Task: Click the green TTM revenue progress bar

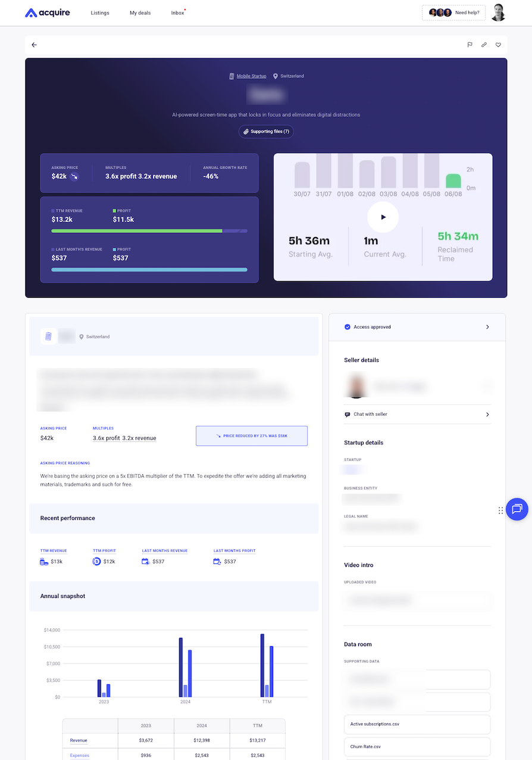Action: click(137, 231)
